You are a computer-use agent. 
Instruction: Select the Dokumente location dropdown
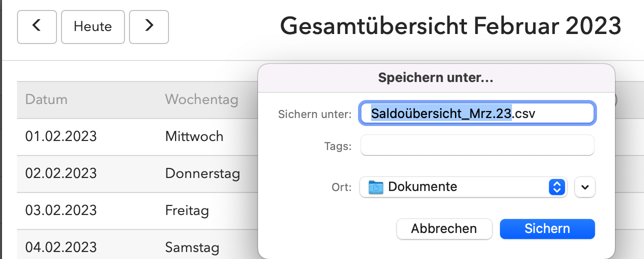(x=463, y=187)
